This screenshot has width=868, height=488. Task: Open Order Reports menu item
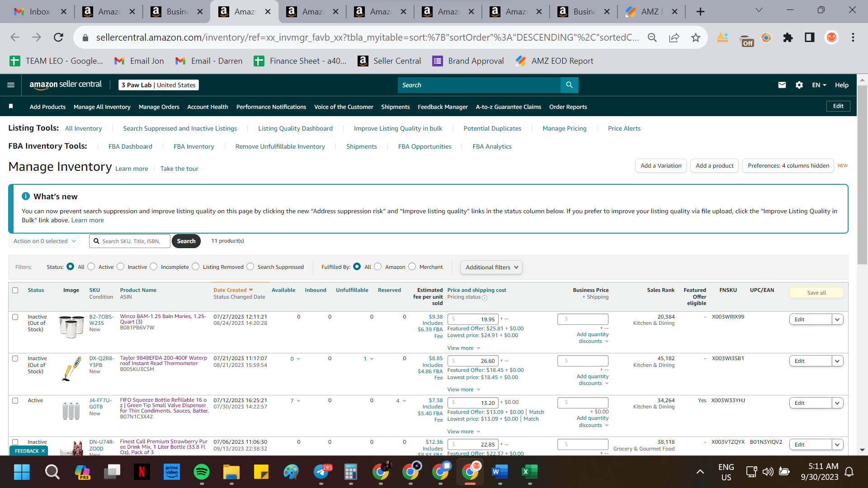click(568, 107)
